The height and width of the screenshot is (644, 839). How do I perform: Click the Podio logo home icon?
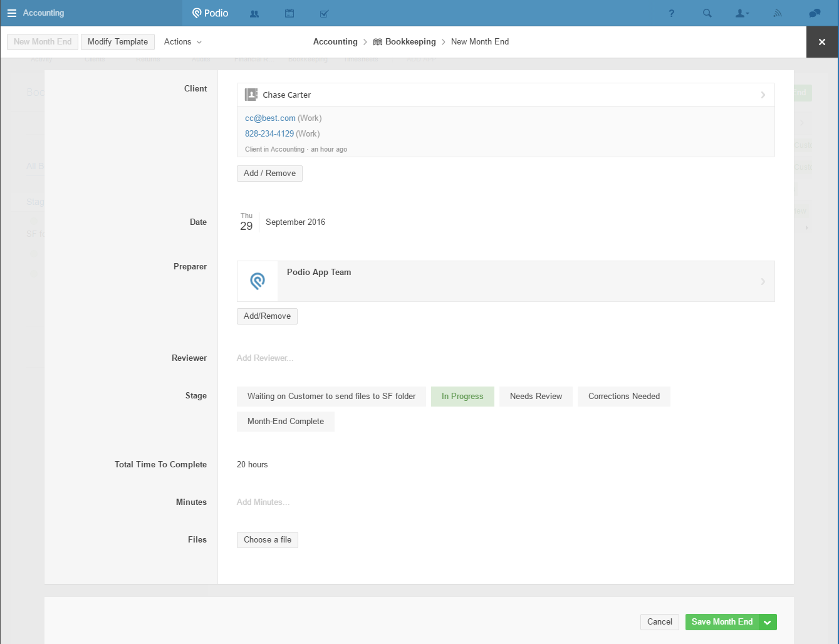(x=210, y=13)
